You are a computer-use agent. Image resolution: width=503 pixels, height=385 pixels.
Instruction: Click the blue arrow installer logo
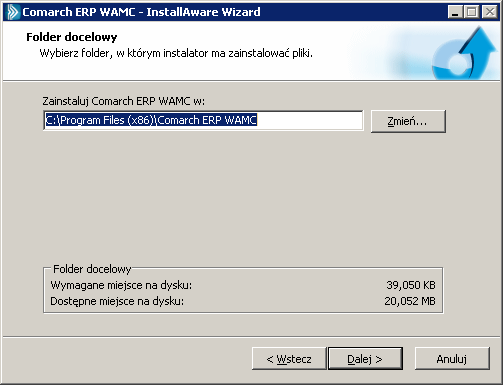point(464,53)
